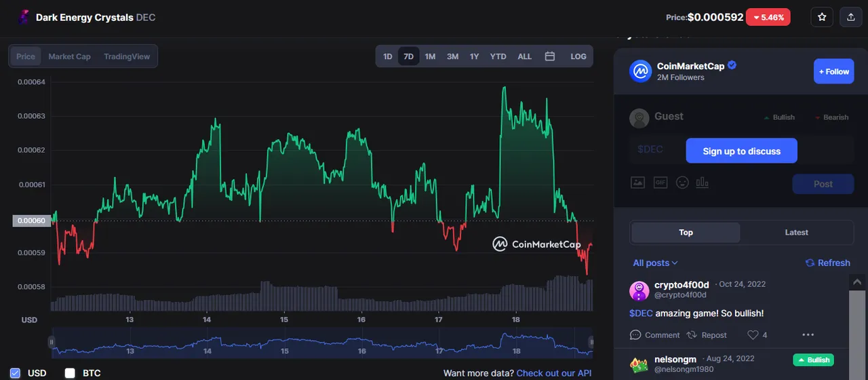Screen dimensions: 868x380
Task: Open the $DEC cashtag link
Action: pyautogui.click(x=641, y=313)
